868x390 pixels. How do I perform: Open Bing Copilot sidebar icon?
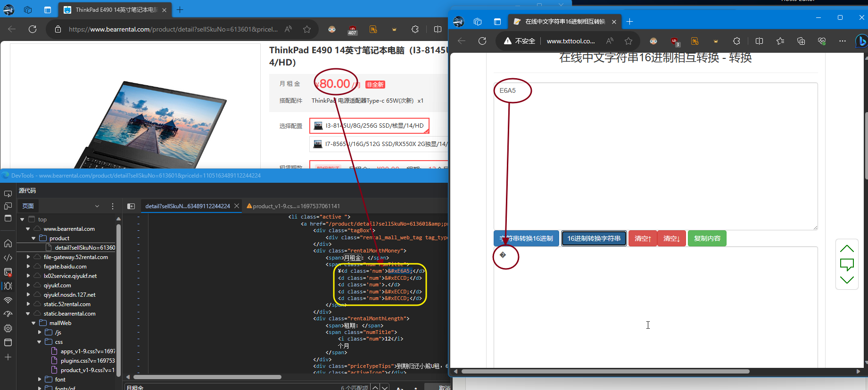point(861,41)
